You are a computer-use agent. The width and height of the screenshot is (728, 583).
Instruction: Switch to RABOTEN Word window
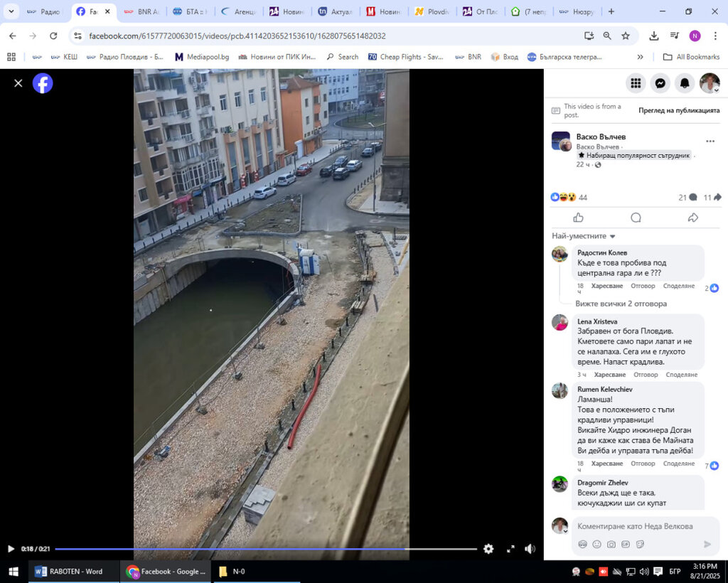pos(74,572)
